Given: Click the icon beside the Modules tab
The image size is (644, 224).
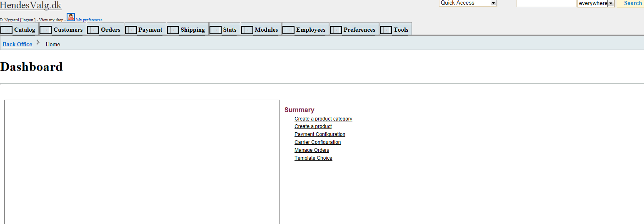Looking at the screenshot, I should [x=247, y=30].
